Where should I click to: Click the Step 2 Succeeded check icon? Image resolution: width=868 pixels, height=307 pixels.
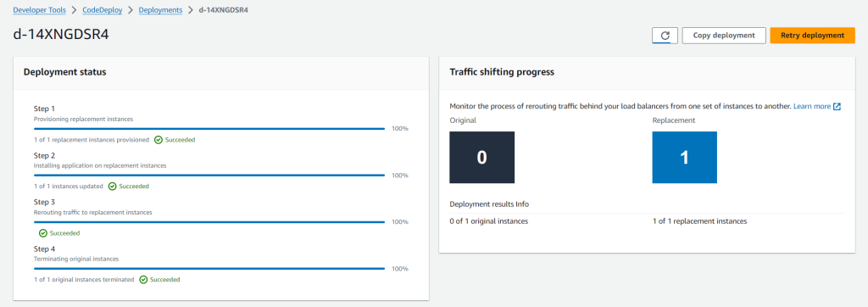pos(113,187)
